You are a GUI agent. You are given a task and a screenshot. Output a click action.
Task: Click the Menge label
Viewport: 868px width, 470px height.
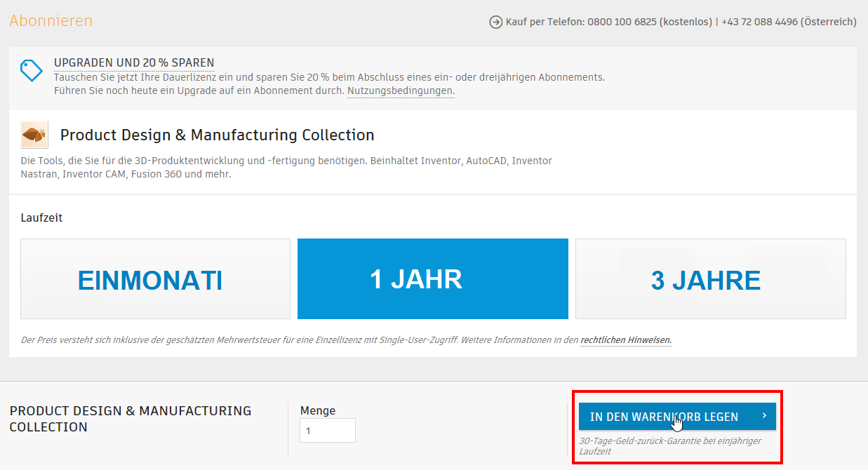318,410
